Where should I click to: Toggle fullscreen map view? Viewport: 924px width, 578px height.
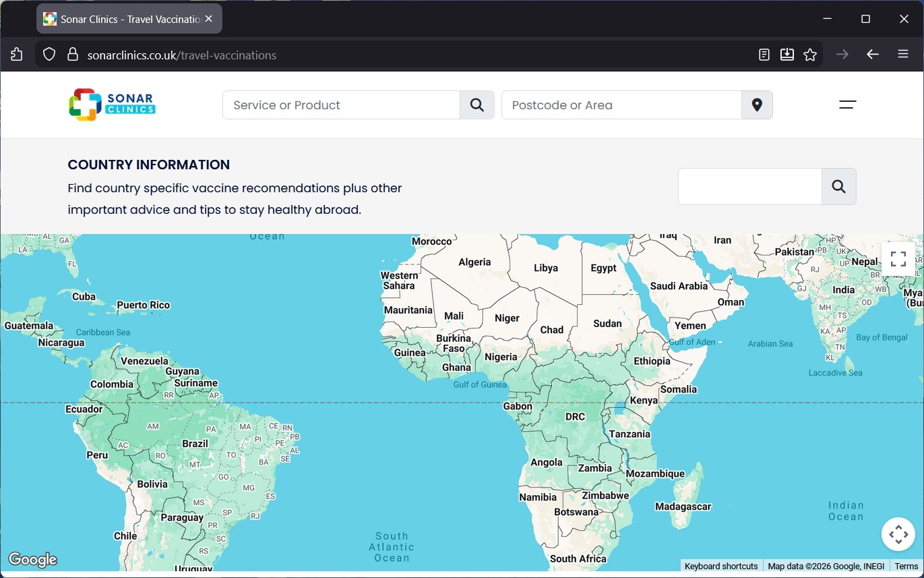(898, 259)
